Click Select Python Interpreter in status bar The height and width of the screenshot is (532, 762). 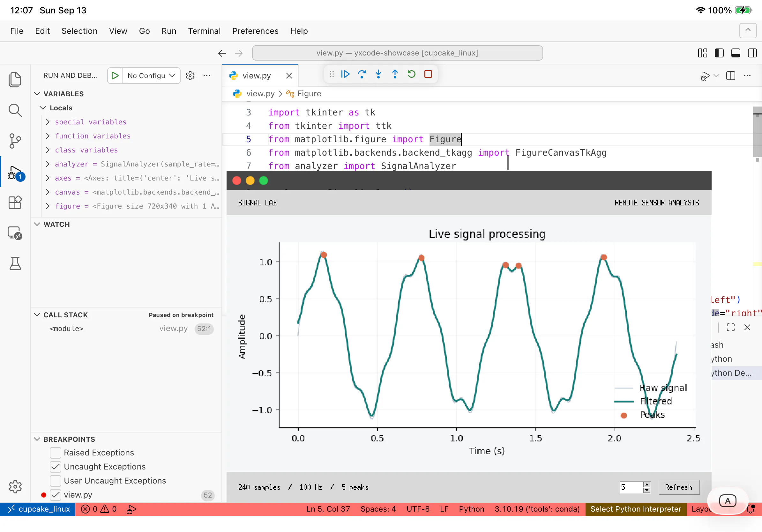[636, 509]
